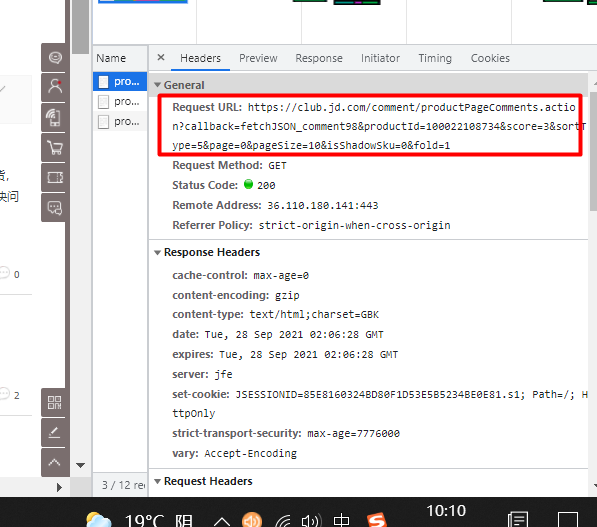Click the comment reply icon showing 0

5,273
